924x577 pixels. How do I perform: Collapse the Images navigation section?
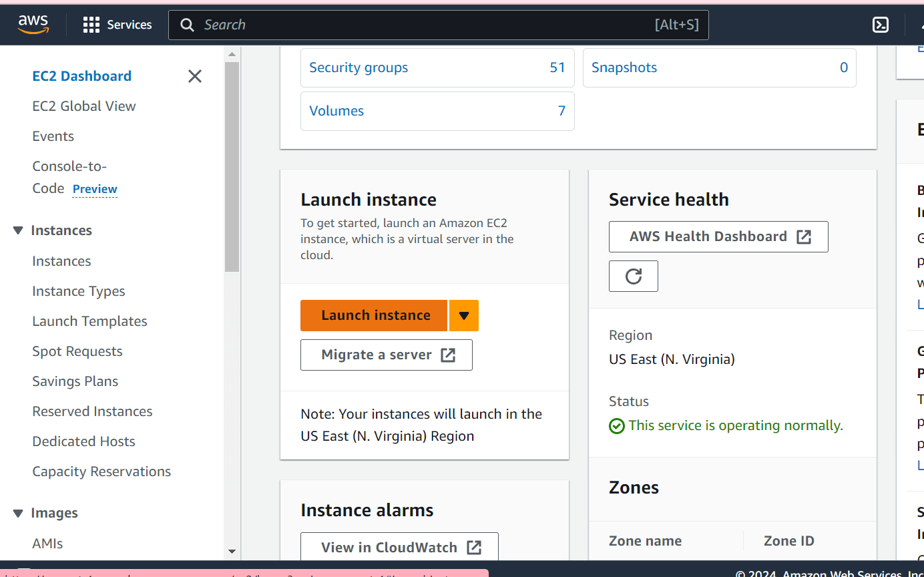pyautogui.click(x=18, y=513)
